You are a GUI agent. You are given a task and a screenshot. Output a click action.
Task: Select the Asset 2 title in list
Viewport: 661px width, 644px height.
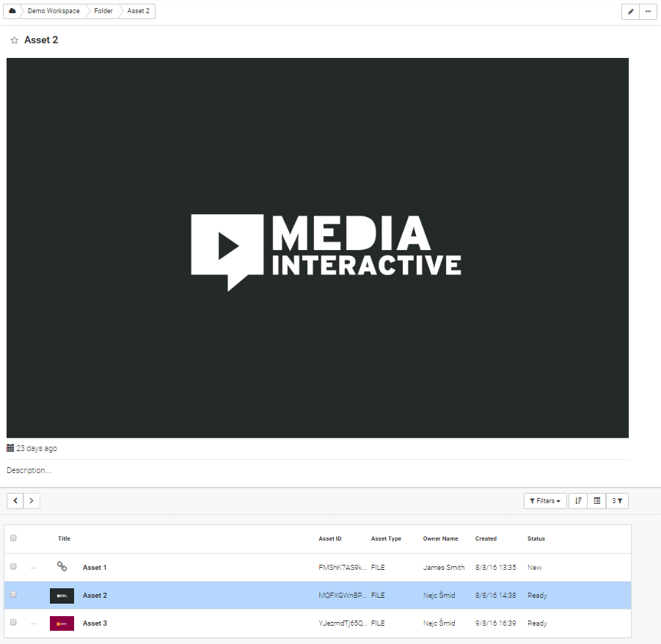pos(95,595)
